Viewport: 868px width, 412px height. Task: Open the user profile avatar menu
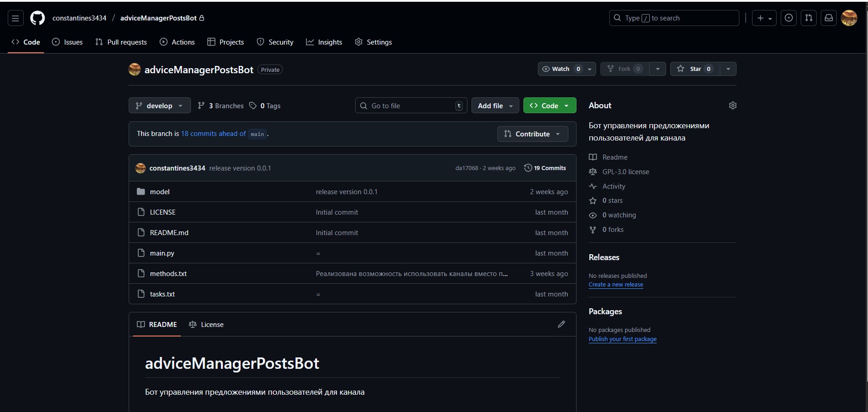[849, 18]
